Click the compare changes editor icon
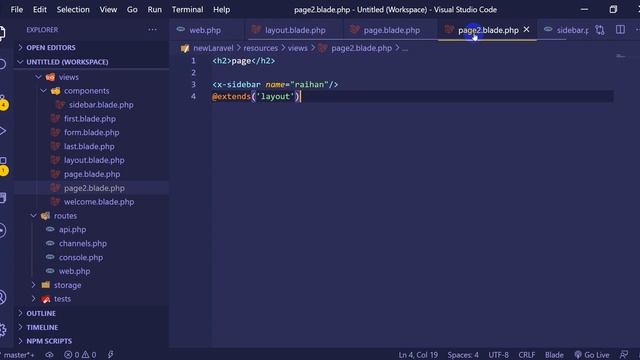The height and width of the screenshot is (360, 640). 600,30
